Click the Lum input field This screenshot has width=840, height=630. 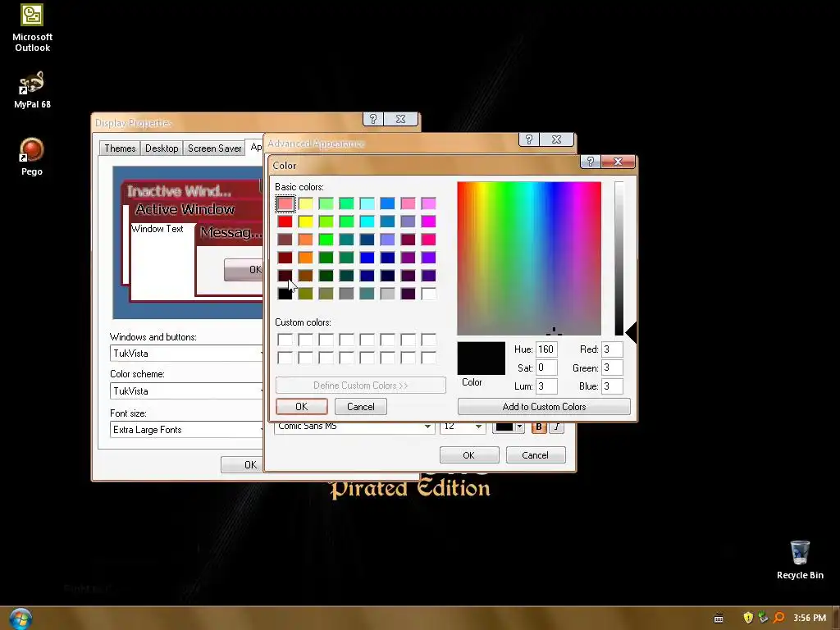[546, 386]
